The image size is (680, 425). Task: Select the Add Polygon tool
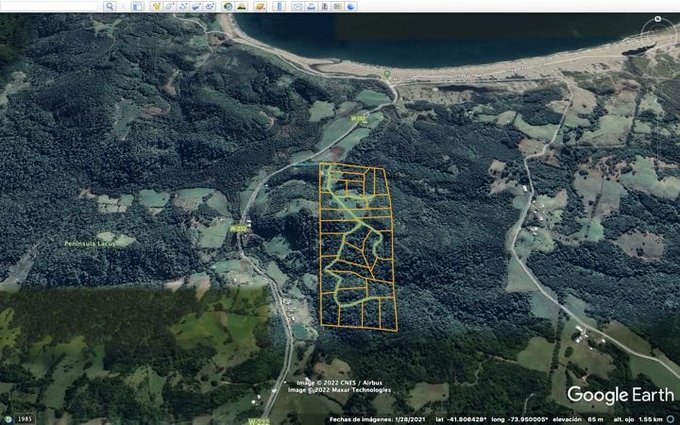click(x=169, y=6)
